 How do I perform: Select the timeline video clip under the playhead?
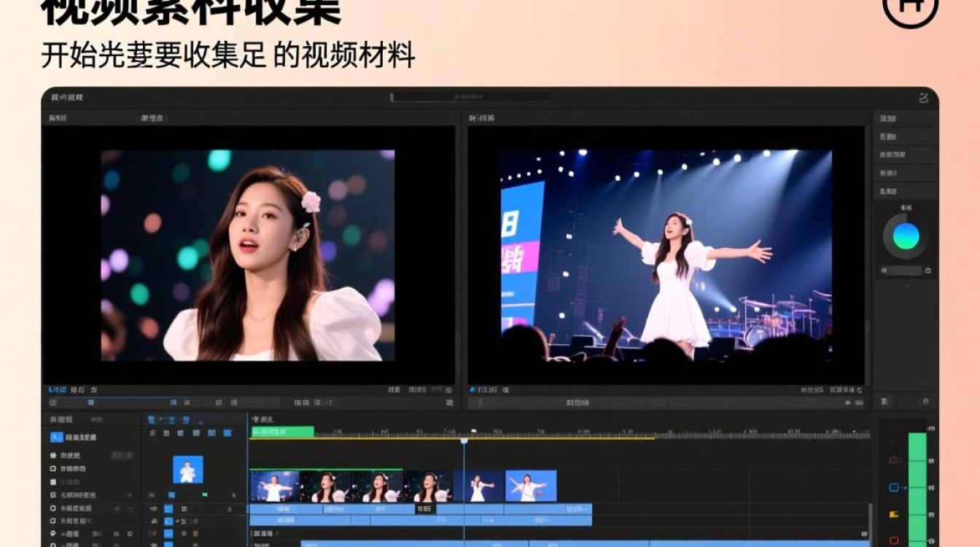tap(479, 486)
